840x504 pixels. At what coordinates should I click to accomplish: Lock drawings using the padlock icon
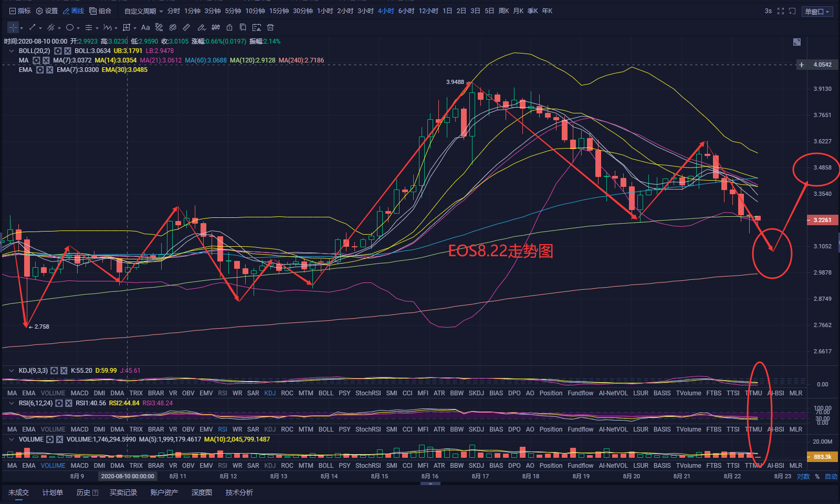[229, 27]
